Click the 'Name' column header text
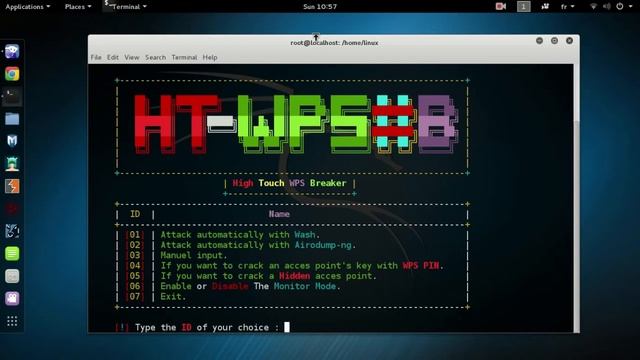Viewport: 640px width, 360px height. point(279,214)
